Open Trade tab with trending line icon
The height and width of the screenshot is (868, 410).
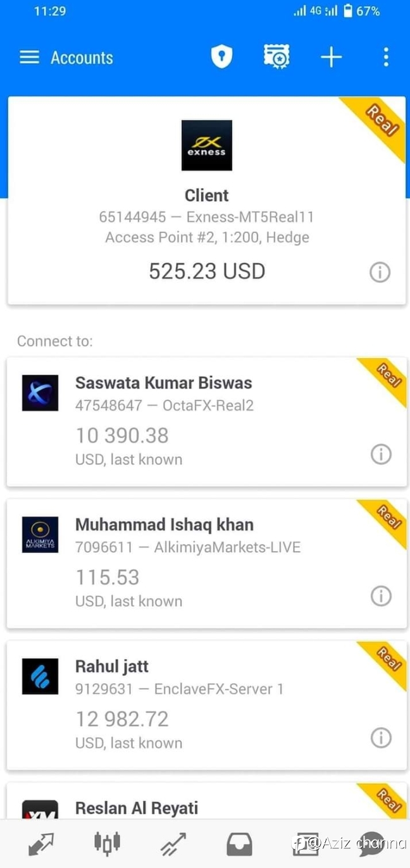click(x=173, y=844)
